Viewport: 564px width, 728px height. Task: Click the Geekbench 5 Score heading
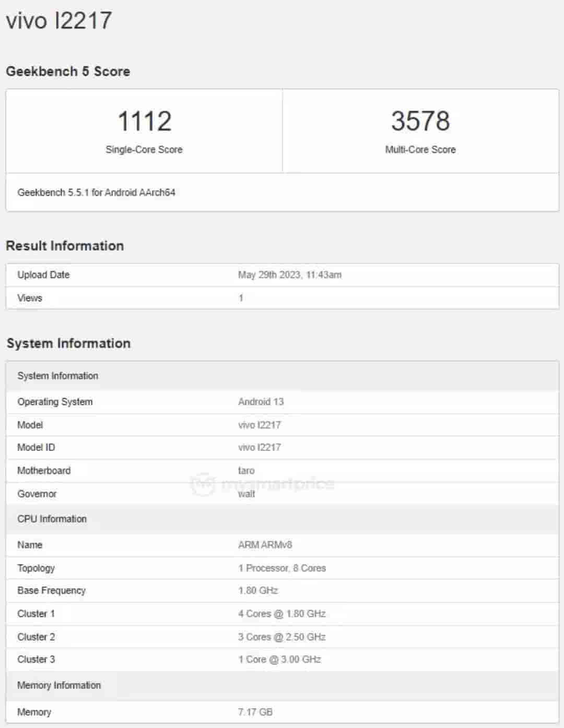click(x=68, y=71)
